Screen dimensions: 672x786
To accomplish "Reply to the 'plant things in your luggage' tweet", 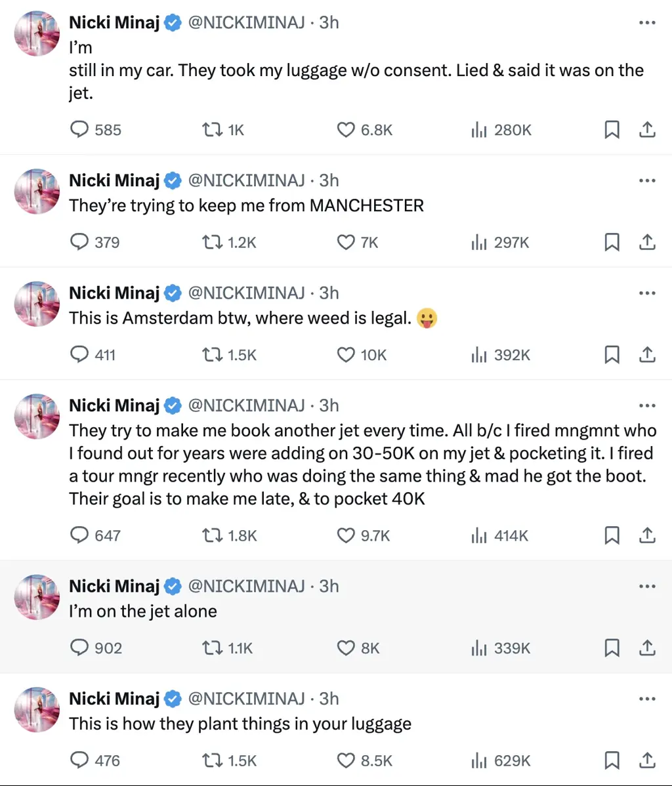I will (79, 760).
